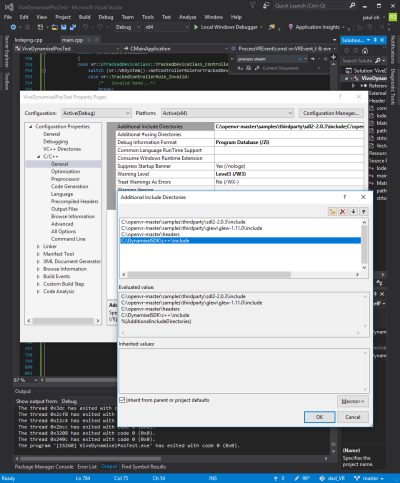
Task: Click horizontal scrollbar of include directories list
Action: pos(209,274)
